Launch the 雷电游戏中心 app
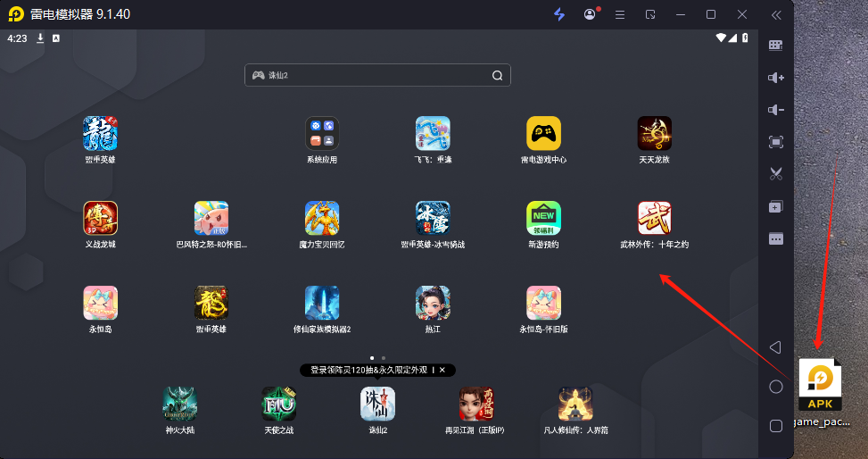 point(543,134)
